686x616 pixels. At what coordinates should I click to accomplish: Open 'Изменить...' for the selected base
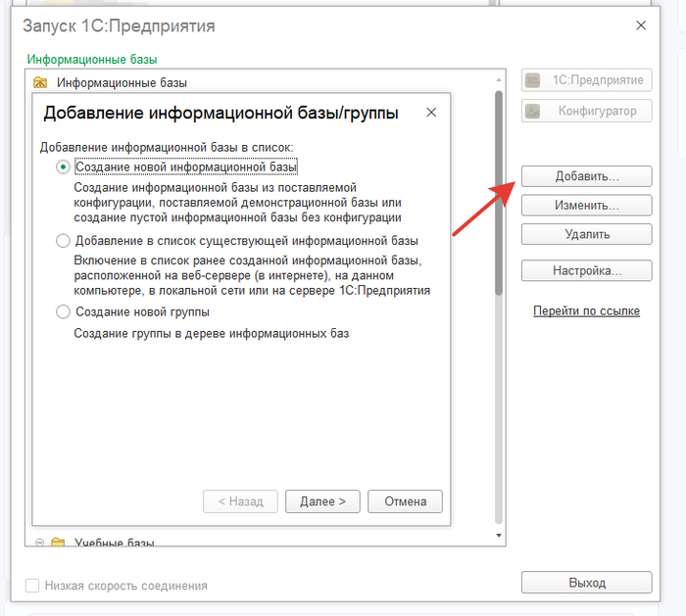(587, 205)
